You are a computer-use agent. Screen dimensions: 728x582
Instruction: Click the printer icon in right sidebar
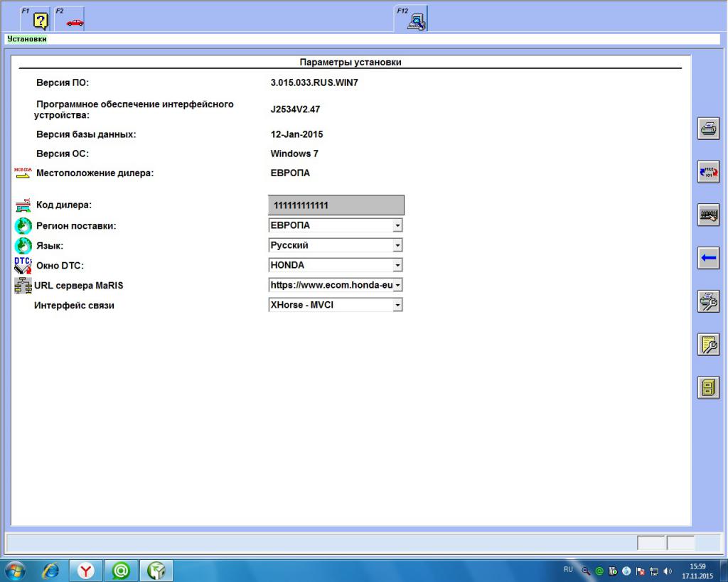[x=708, y=129]
